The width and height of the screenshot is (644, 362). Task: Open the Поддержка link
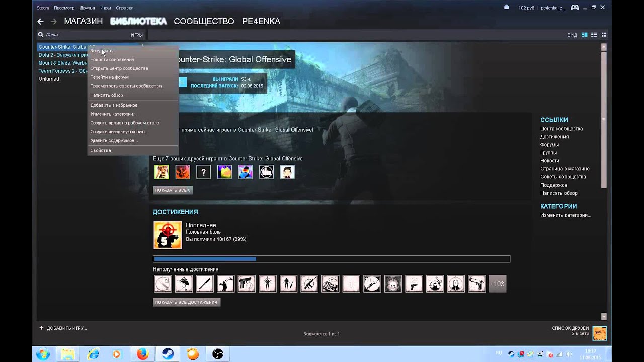(x=553, y=185)
